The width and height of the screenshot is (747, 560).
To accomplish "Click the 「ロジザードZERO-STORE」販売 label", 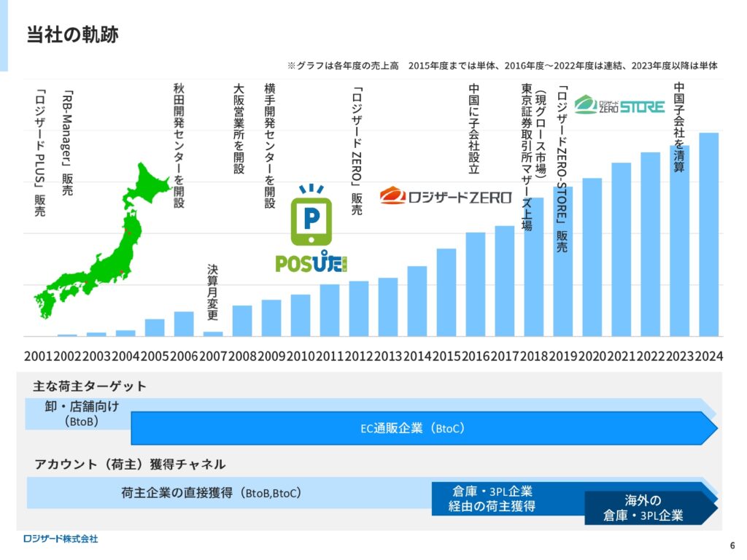I will (562, 168).
